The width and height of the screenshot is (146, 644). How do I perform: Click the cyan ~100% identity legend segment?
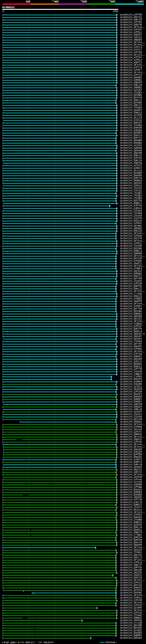[130, 4]
